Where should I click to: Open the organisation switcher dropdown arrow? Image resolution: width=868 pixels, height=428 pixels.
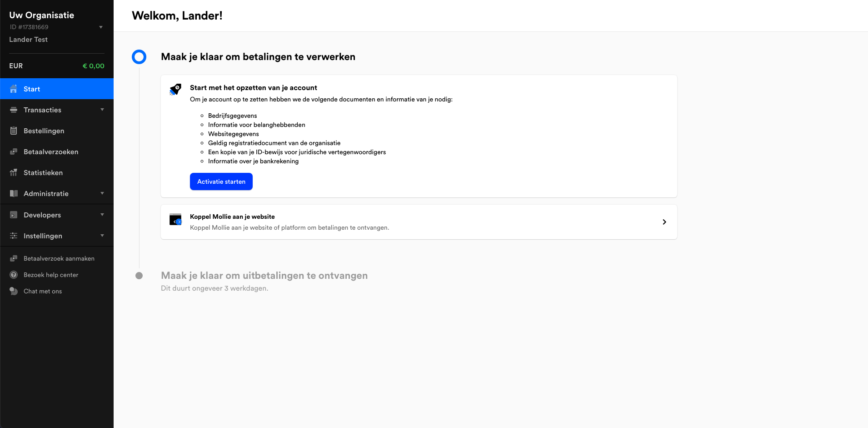coord(101,27)
